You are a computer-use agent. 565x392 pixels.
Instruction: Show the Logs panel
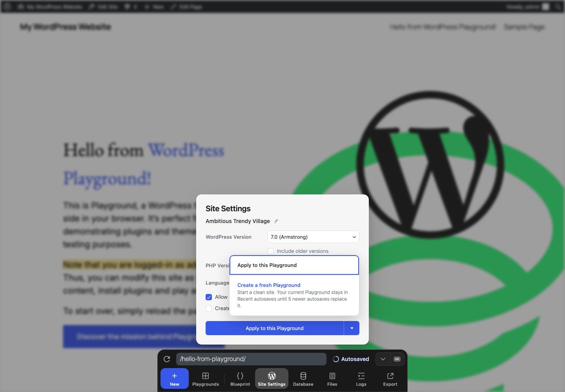coord(361,379)
